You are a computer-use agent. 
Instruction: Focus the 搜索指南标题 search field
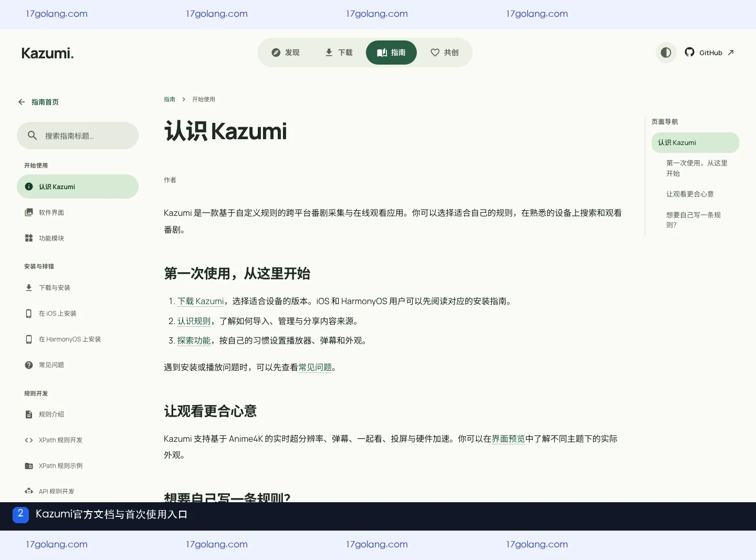pyautogui.click(x=78, y=136)
